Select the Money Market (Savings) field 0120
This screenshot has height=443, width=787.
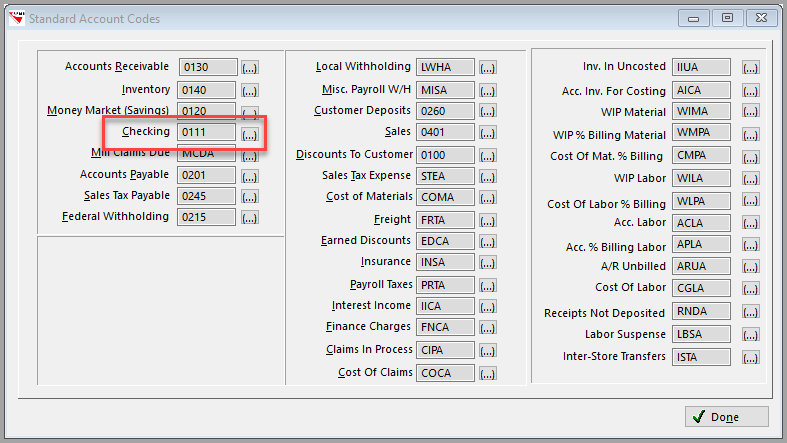pyautogui.click(x=206, y=111)
